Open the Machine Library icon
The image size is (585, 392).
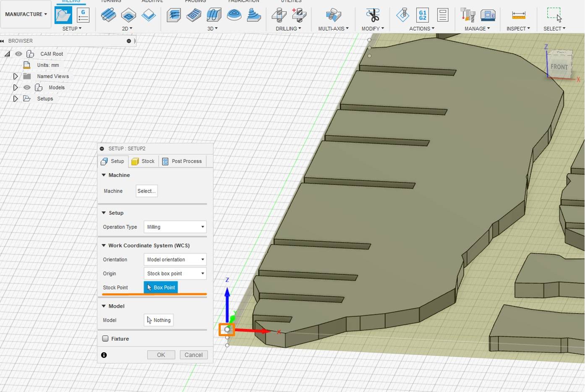[x=488, y=16]
